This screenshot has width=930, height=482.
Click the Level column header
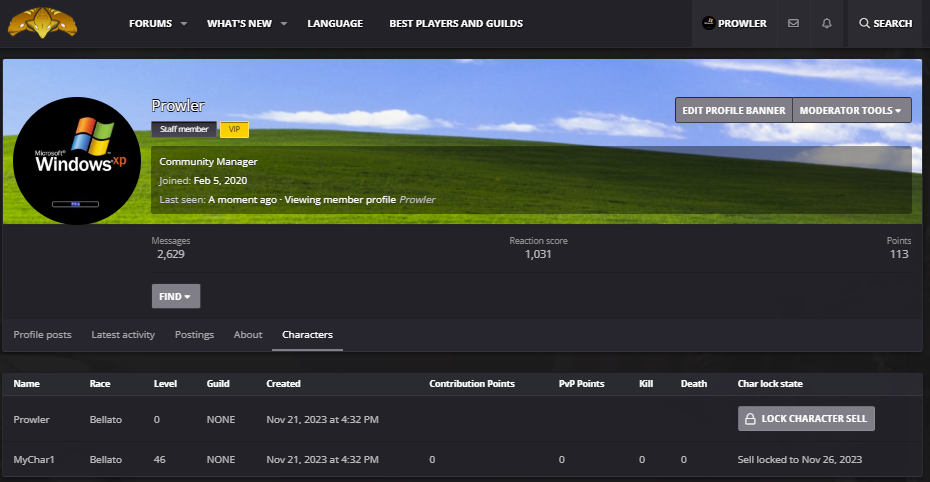[165, 384]
